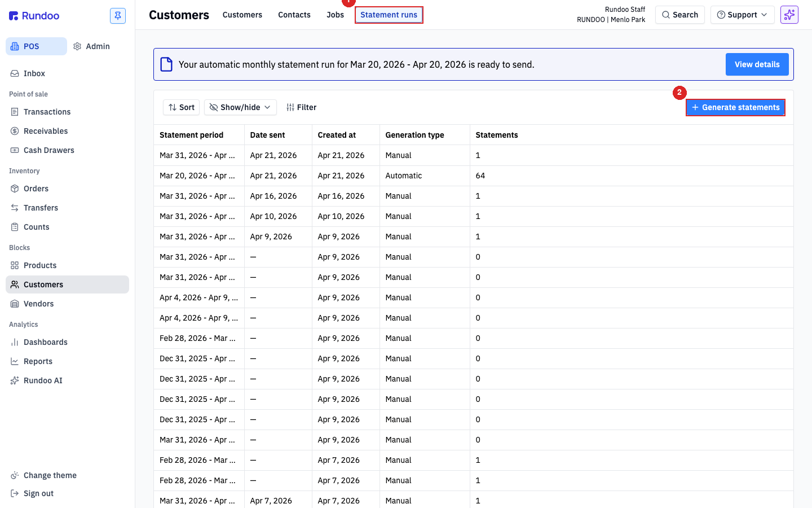
Task: Click the Reports line chart icon
Action: (15, 361)
